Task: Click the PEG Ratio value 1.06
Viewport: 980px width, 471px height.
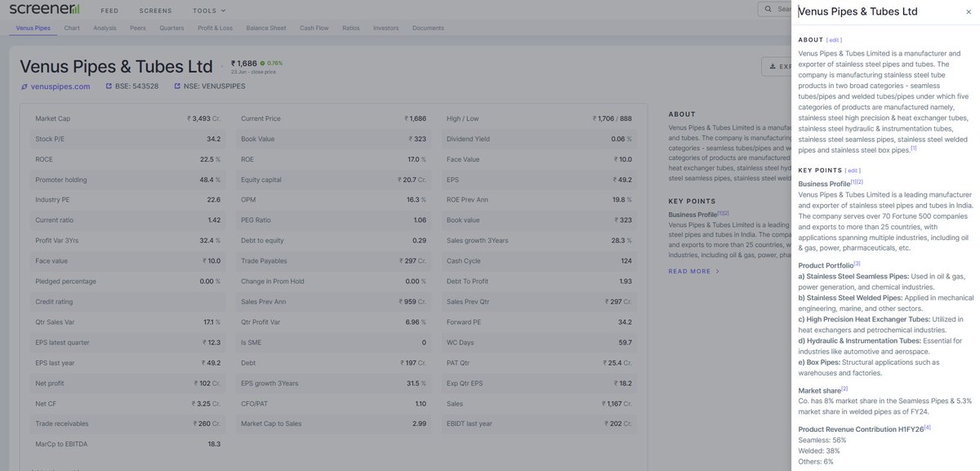Action: [420, 220]
